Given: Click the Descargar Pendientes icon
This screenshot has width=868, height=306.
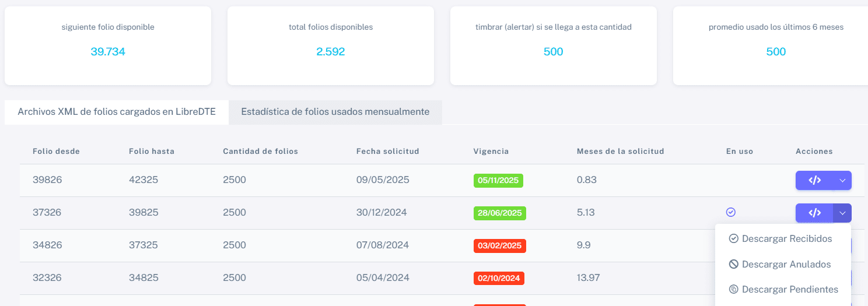Looking at the screenshot, I should [733, 289].
